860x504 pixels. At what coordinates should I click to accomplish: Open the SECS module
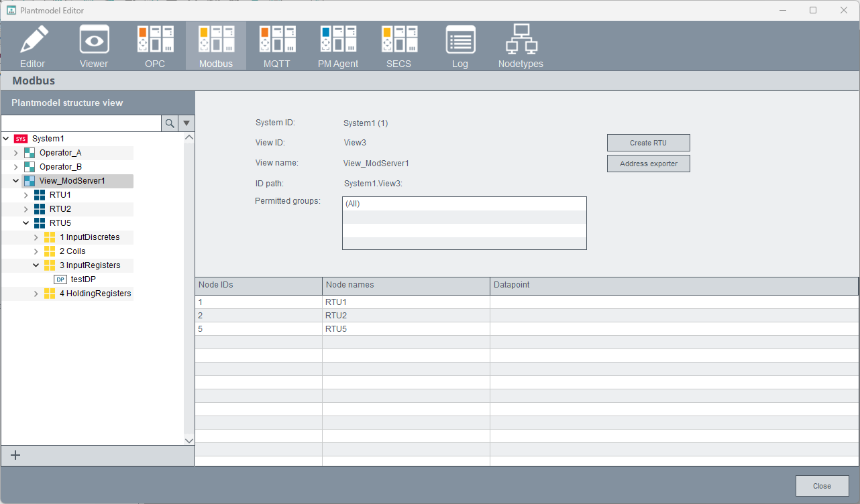click(399, 46)
